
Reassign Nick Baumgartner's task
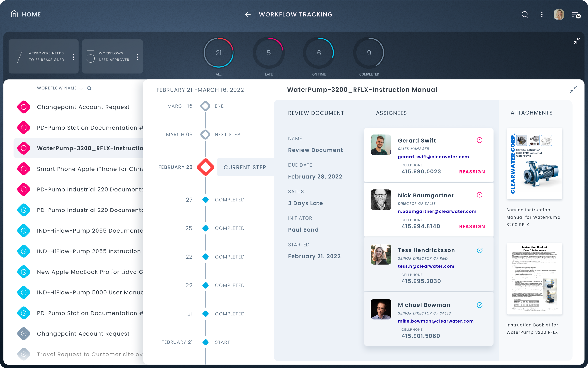[x=472, y=226]
